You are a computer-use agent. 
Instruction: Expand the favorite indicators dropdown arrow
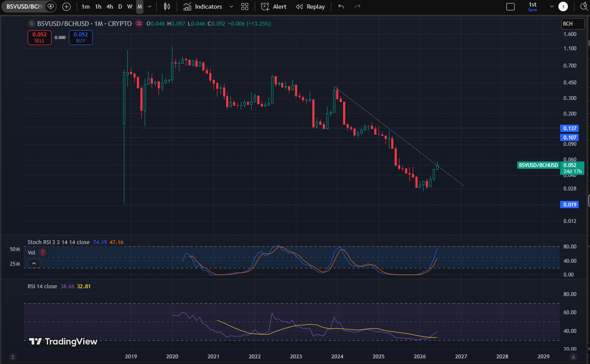coord(231,7)
